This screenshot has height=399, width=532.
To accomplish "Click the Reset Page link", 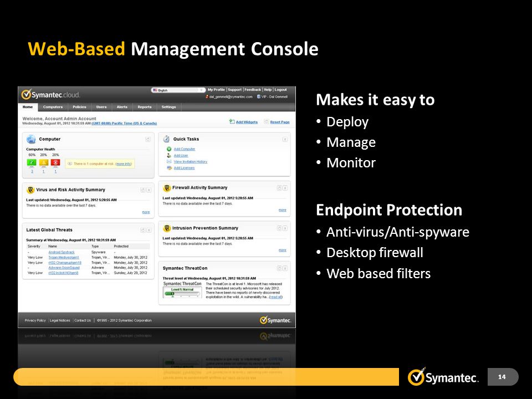I will (280, 122).
